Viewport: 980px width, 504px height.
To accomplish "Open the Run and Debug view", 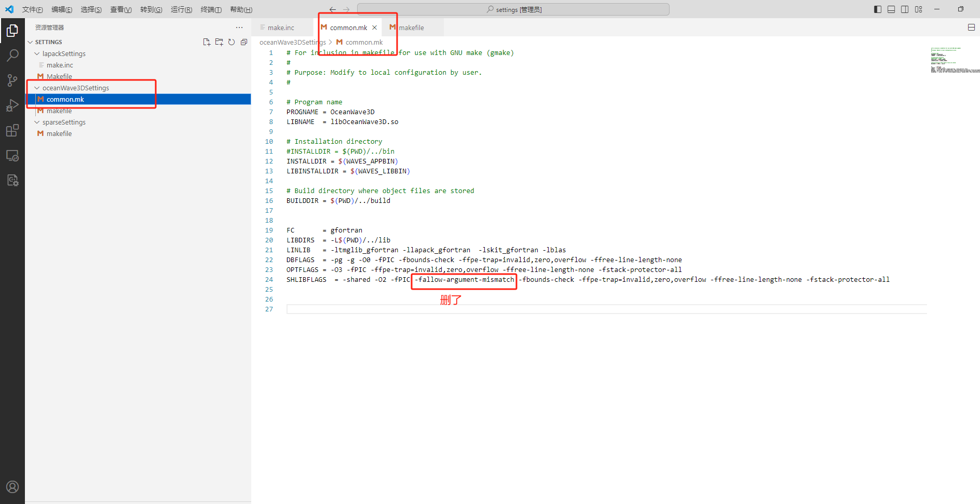I will pos(12,105).
